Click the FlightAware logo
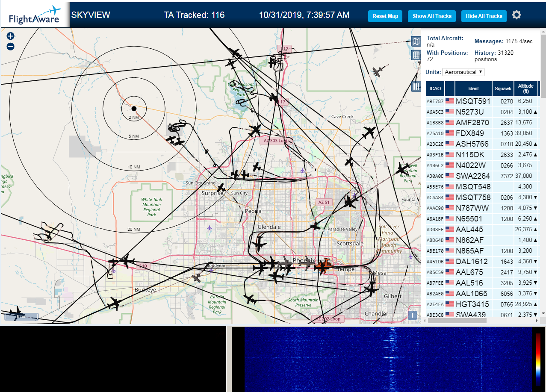This screenshot has width=546, height=392. (x=34, y=15)
